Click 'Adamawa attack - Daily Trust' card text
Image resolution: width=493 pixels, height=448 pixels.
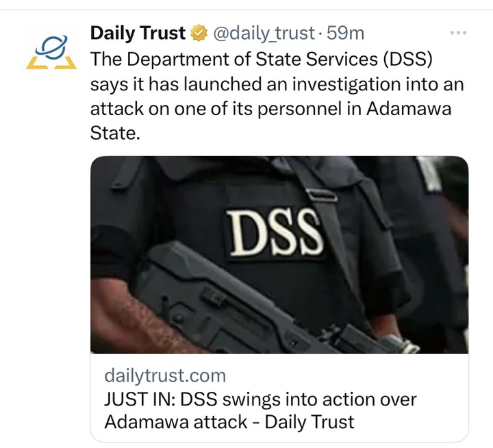[229, 422]
